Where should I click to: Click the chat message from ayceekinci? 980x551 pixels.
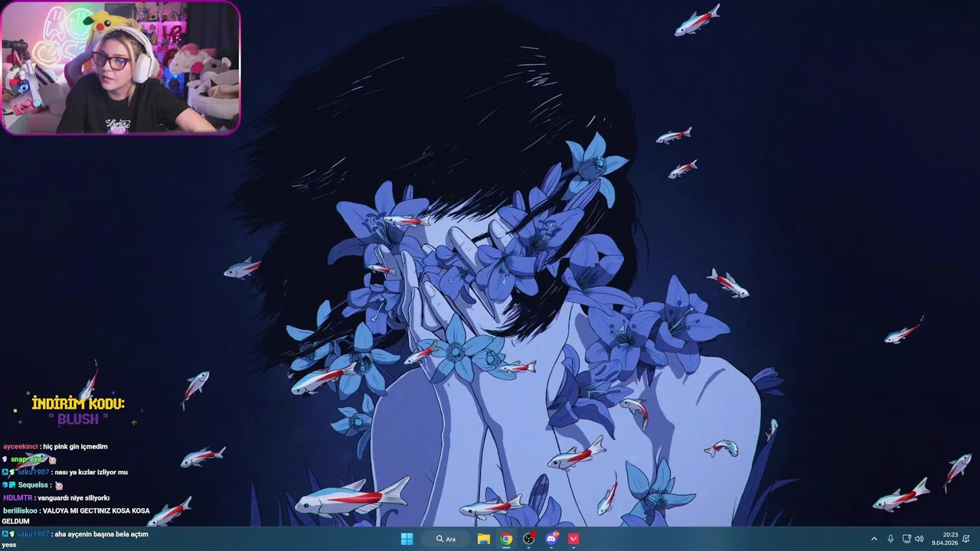(x=55, y=446)
